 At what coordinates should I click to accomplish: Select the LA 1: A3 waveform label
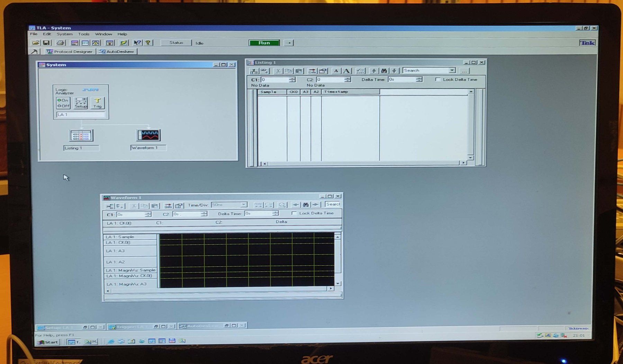(x=130, y=251)
